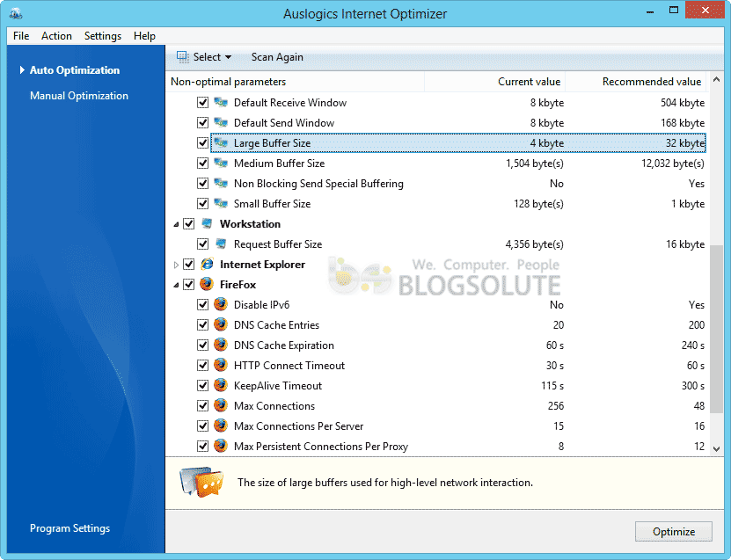Screen dimensions: 731x560
Task: Select Max Persistent Connections Per Proxy text
Action: (321, 447)
